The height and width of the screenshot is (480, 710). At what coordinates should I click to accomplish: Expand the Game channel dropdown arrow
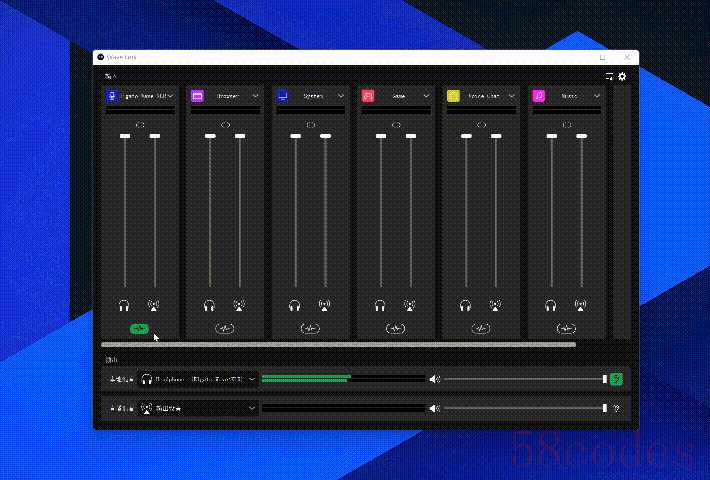(426, 96)
